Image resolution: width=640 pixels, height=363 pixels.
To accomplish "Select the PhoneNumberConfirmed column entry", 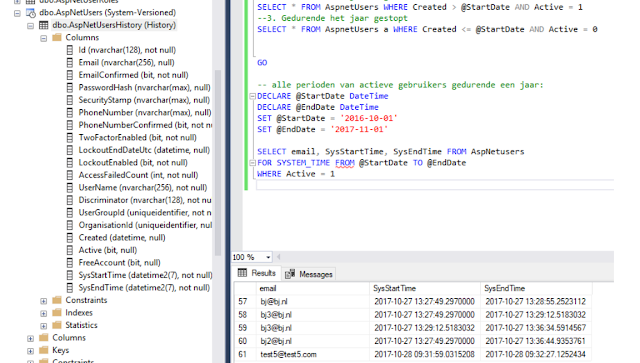I will (x=145, y=125).
